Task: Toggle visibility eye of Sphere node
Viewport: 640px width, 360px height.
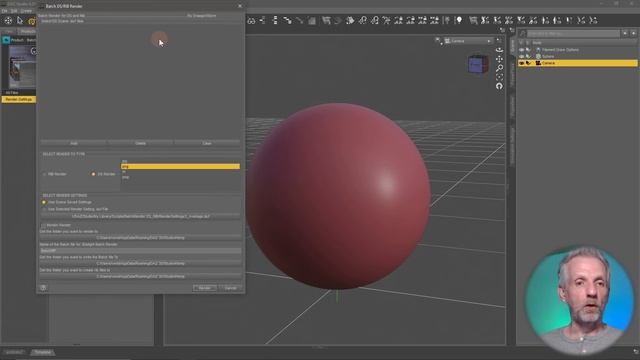Action: pyautogui.click(x=522, y=56)
